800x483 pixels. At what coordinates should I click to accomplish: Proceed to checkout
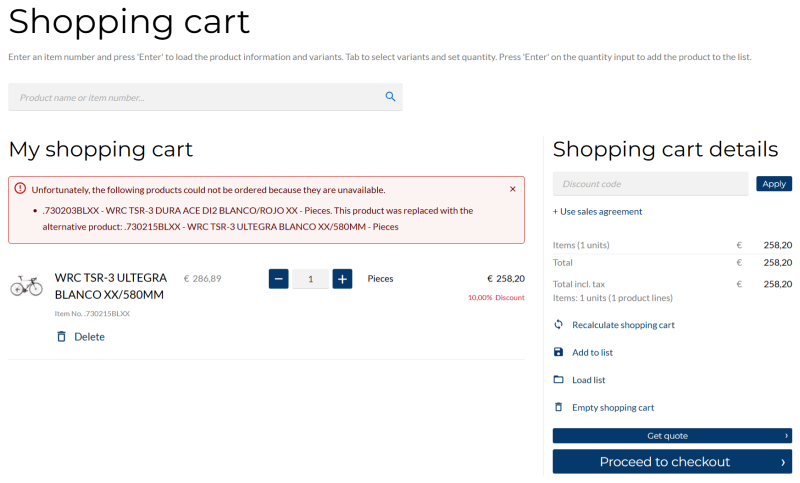(672, 462)
